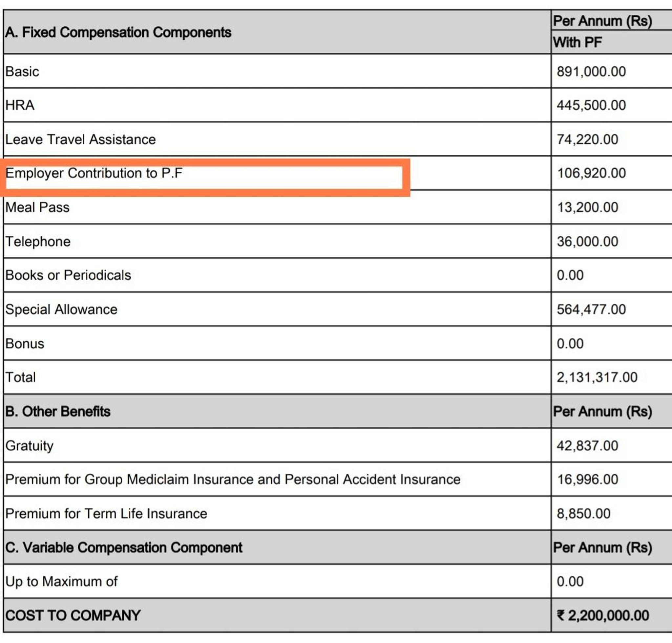This screenshot has height=643, width=672.
Task: Click the 106,920.00 PF amount
Action: pyautogui.click(x=591, y=173)
